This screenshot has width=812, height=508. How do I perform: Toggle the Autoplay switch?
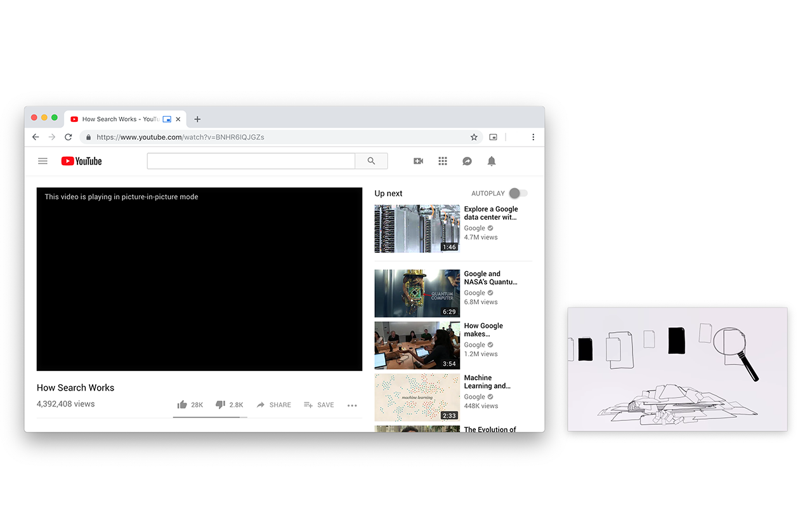click(x=518, y=193)
